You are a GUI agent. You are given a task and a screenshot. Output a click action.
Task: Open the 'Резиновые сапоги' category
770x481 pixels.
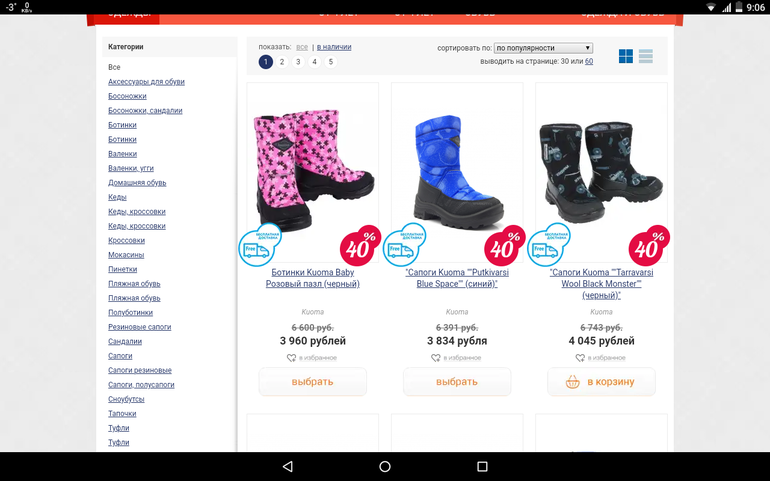click(x=139, y=327)
